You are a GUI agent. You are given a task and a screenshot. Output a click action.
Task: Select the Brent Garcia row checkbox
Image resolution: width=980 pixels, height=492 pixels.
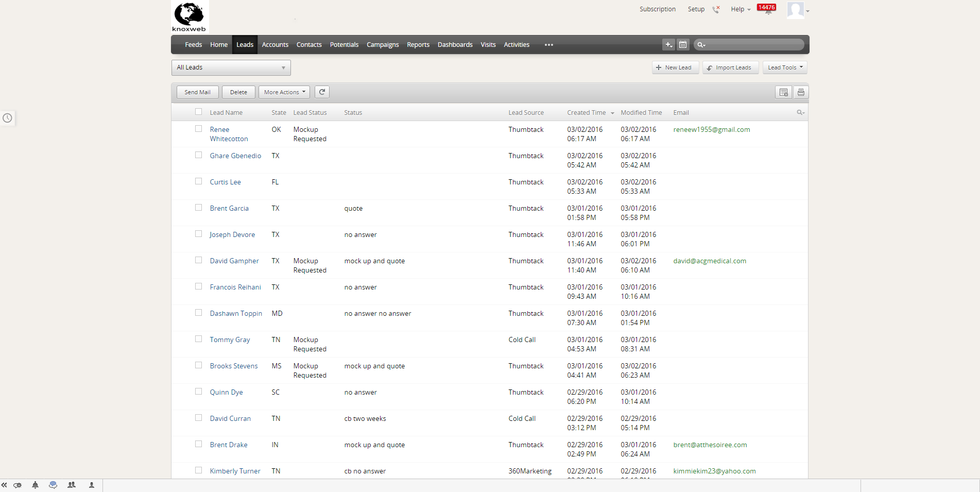(x=198, y=208)
